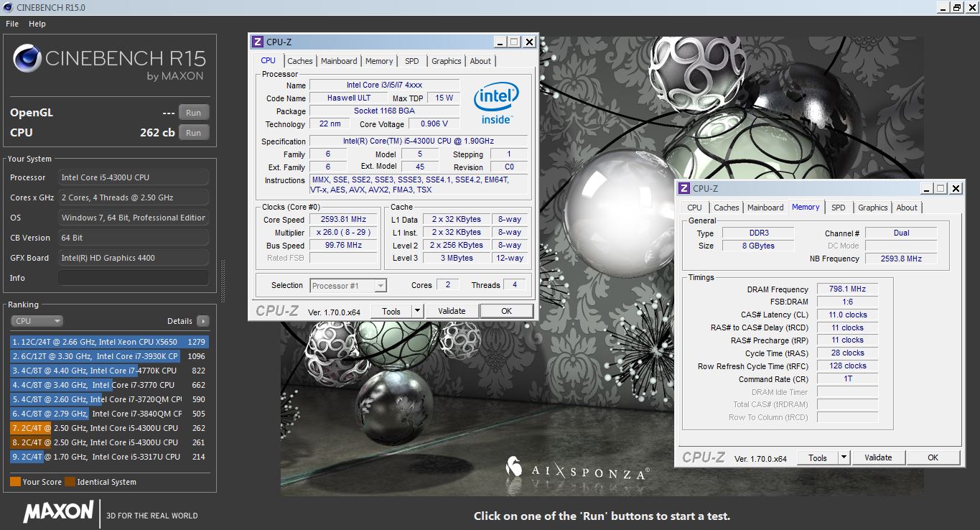This screenshot has width=980, height=530.
Task: Click the CPU-Z title icon in front window
Action: (258, 42)
